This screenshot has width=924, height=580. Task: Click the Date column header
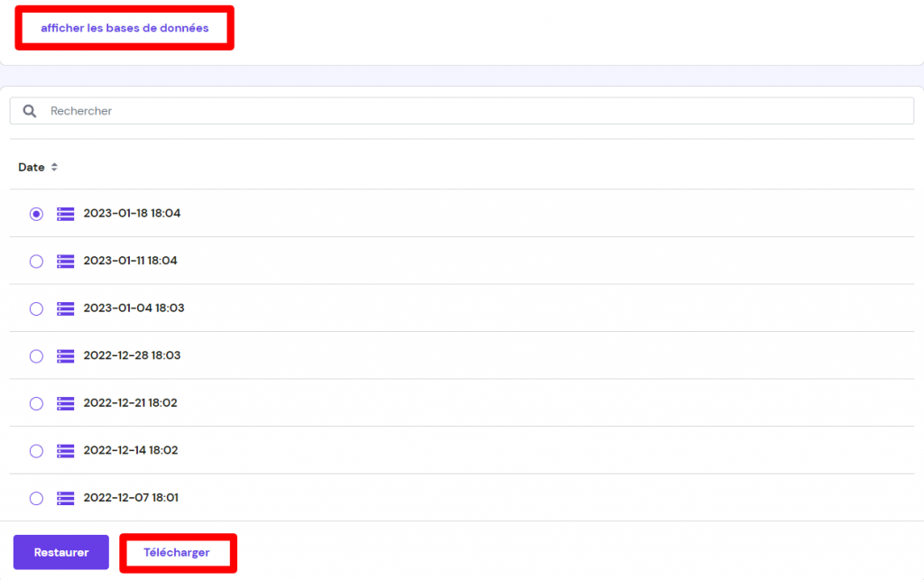(x=32, y=168)
